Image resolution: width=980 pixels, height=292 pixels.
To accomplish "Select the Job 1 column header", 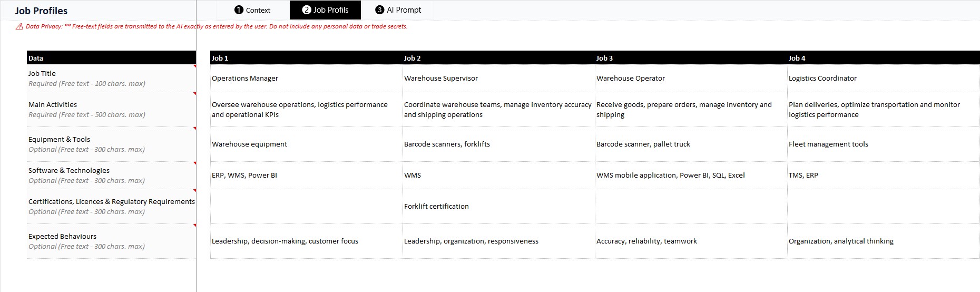I will [306, 58].
